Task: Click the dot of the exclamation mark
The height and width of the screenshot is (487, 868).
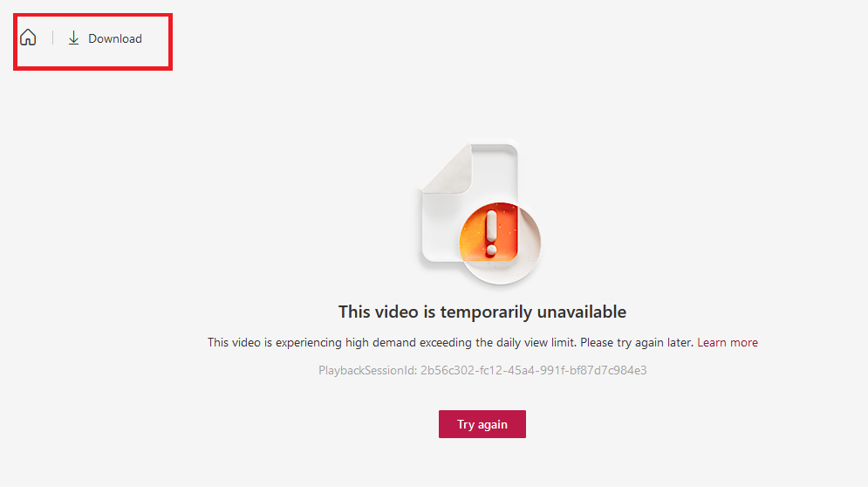Action: pos(491,250)
